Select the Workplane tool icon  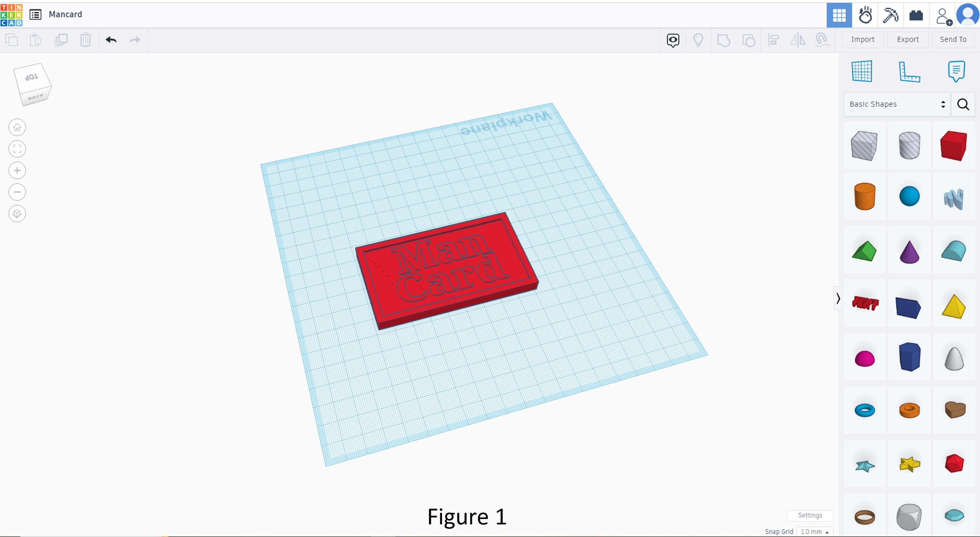click(862, 71)
